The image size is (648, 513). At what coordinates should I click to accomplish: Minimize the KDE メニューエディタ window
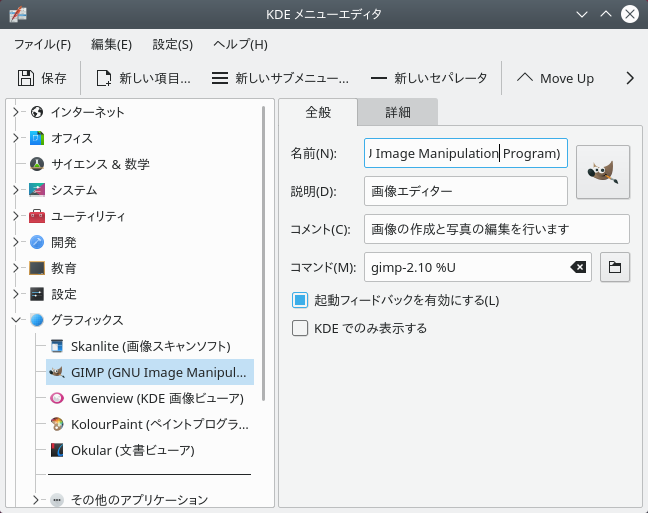click(582, 14)
